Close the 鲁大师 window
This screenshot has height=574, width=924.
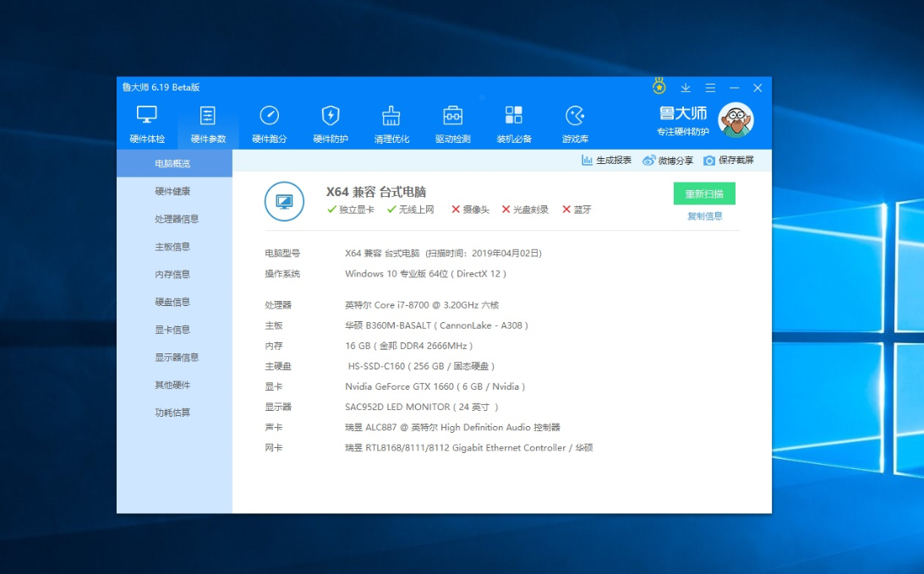point(757,88)
